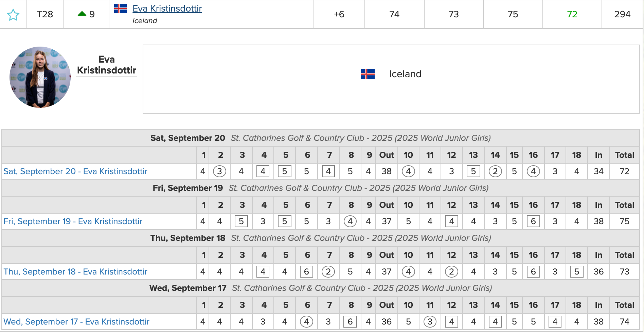The image size is (644, 332).
Task: Click the green round four score 72
Action: pyautogui.click(x=572, y=14)
